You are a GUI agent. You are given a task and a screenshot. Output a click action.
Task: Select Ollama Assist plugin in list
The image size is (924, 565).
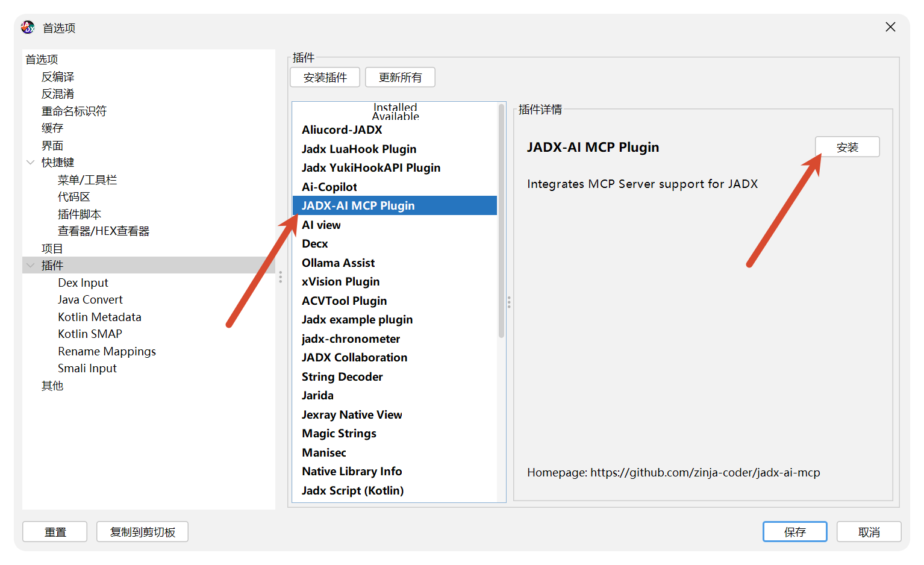coord(395,263)
